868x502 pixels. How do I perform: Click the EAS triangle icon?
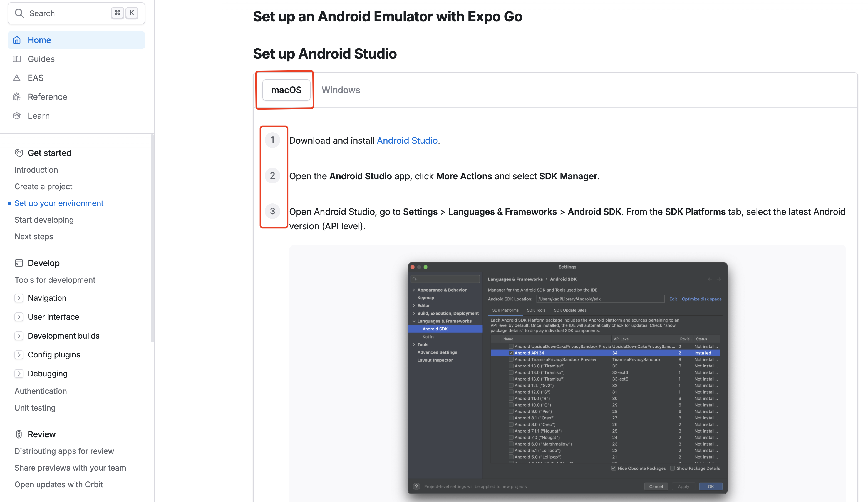(x=16, y=78)
